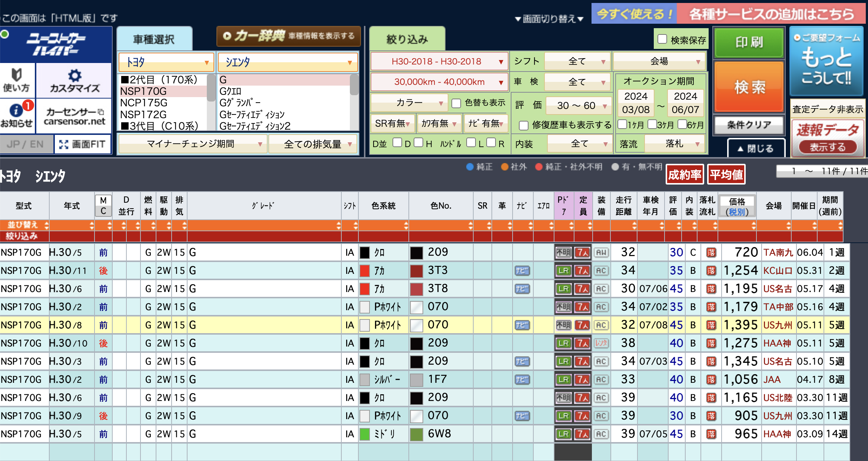
Task: Open the 全ての排気量 dropdown
Action: pos(313,144)
